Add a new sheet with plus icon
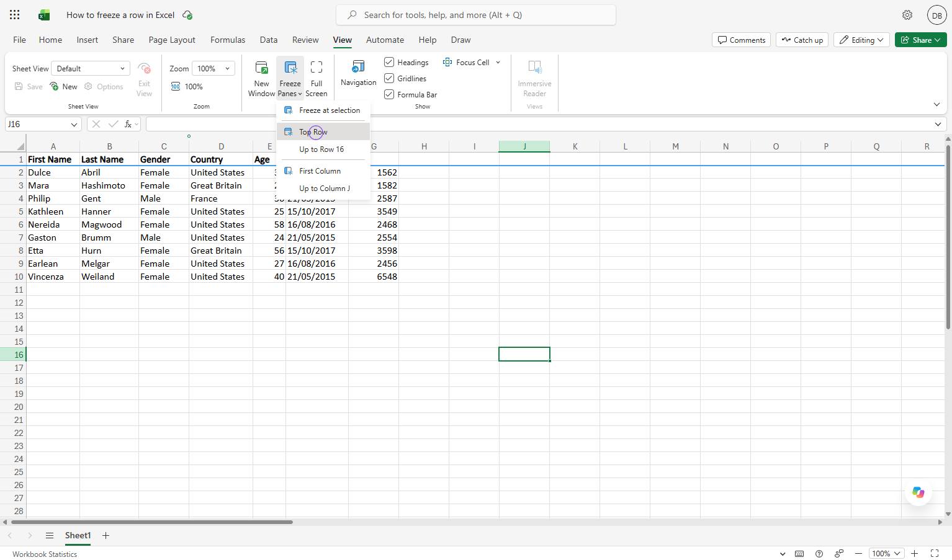The image size is (952, 560). (x=106, y=535)
